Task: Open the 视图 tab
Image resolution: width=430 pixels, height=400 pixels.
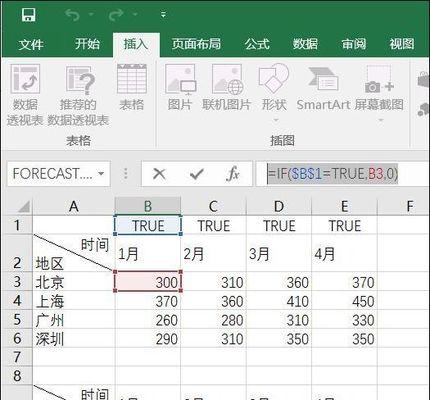Action: tap(402, 44)
